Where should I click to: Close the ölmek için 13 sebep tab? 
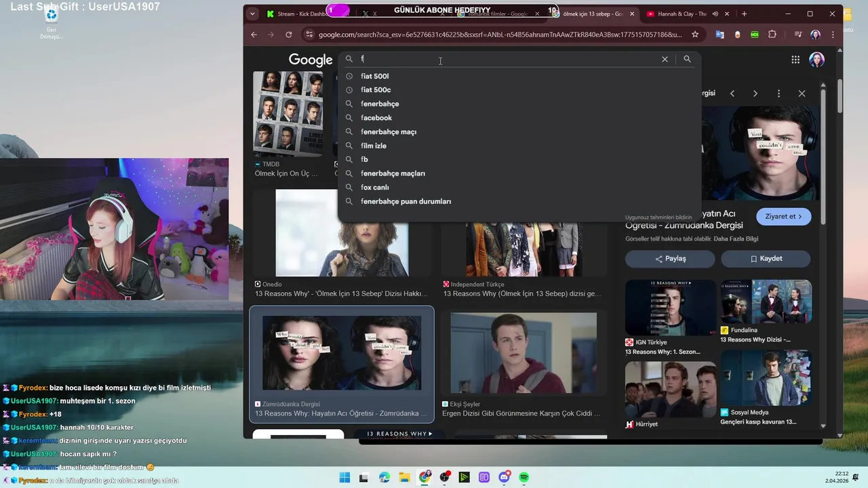pos(632,14)
